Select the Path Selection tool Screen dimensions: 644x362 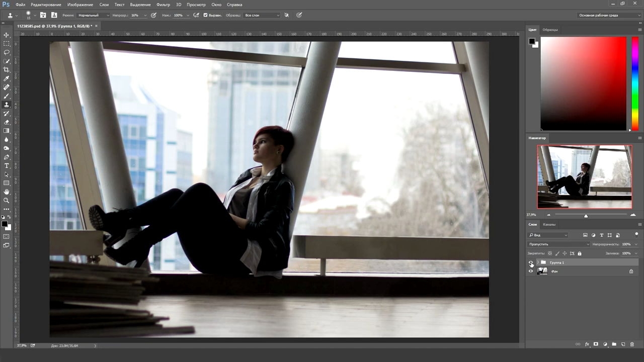pos(7,174)
